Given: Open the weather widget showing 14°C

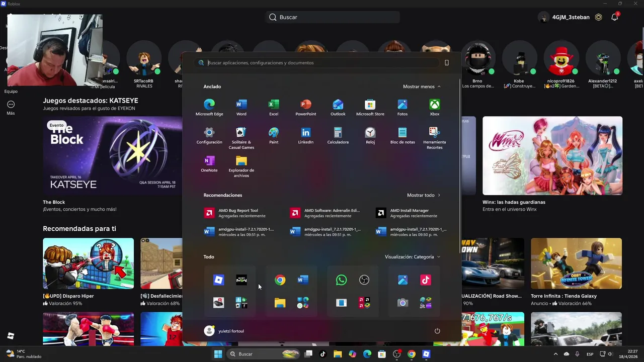Looking at the screenshot, I should [x=23, y=354].
